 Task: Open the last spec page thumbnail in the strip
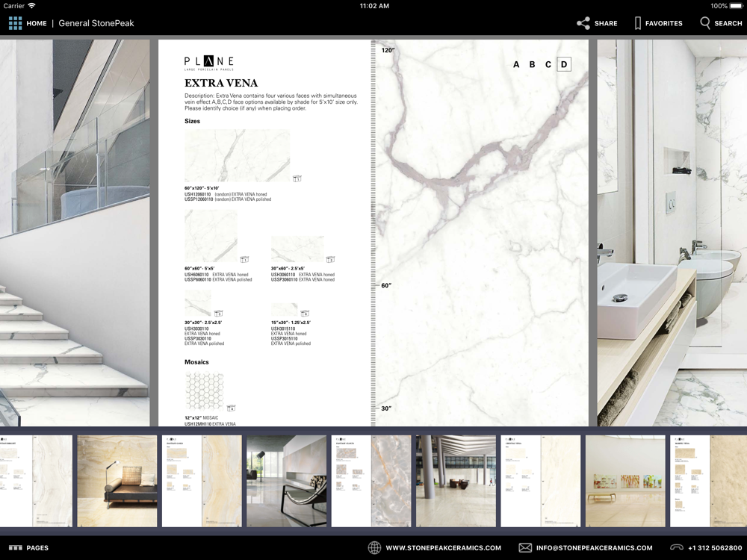(x=708, y=481)
